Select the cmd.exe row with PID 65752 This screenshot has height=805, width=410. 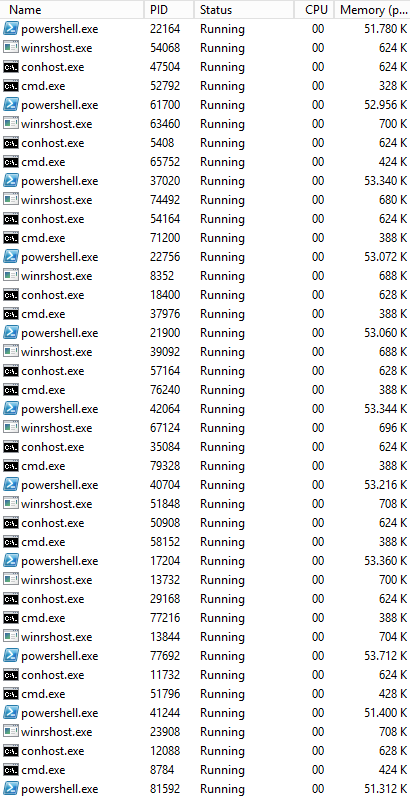(205, 162)
